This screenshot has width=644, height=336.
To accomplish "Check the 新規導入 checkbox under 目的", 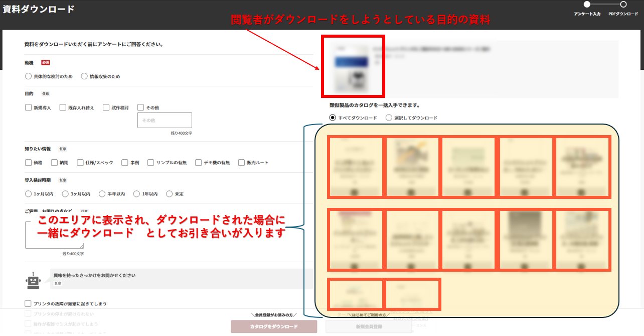I will click(29, 107).
